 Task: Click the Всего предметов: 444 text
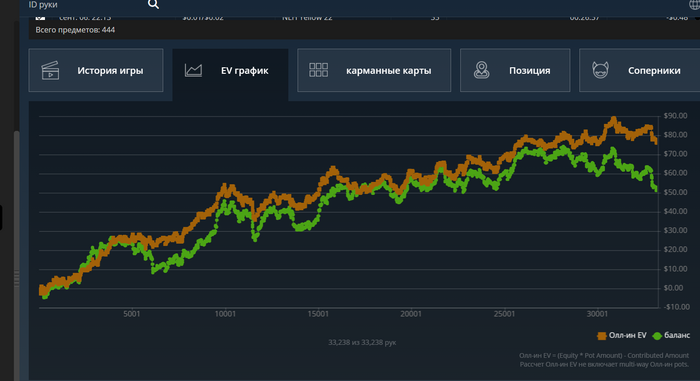pyautogui.click(x=75, y=30)
